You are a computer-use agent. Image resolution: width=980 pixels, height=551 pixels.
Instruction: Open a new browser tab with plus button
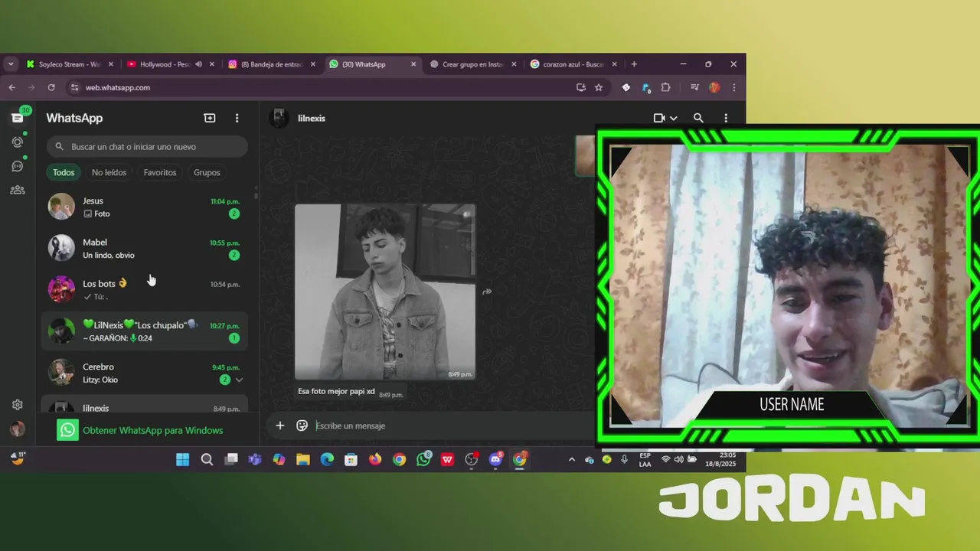(x=633, y=64)
